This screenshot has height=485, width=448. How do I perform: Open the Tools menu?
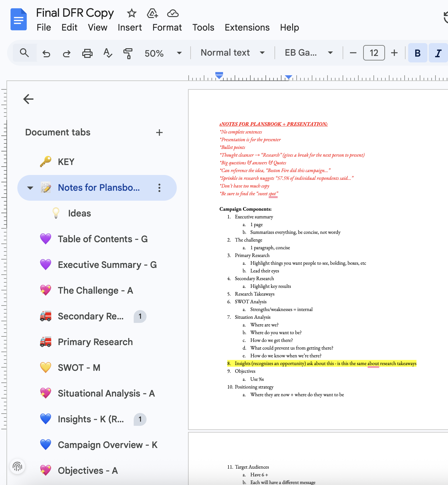[203, 28]
